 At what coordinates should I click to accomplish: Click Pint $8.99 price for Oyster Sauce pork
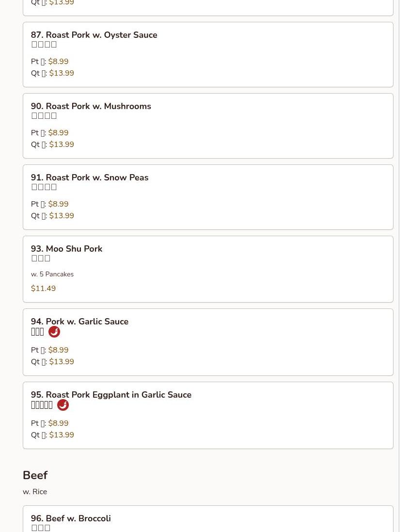[58, 62]
